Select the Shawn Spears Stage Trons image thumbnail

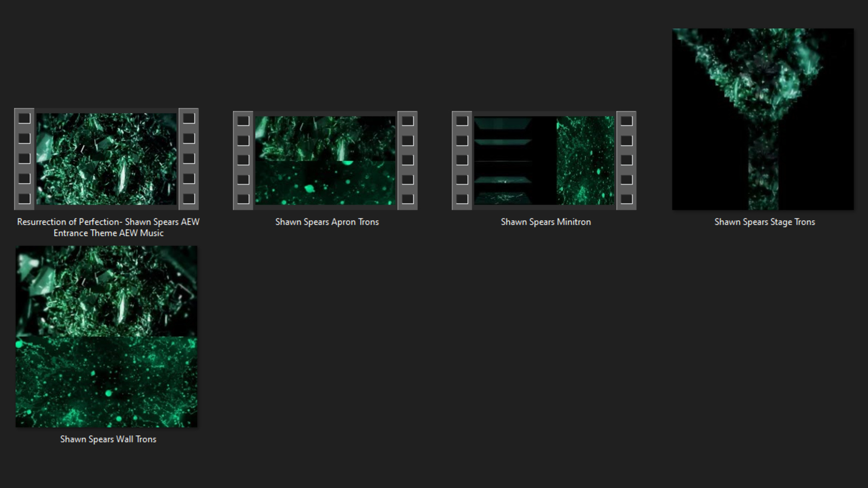pos(763,119)
